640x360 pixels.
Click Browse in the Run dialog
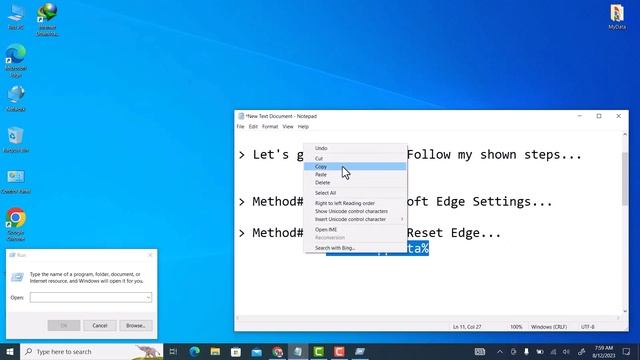136,325
